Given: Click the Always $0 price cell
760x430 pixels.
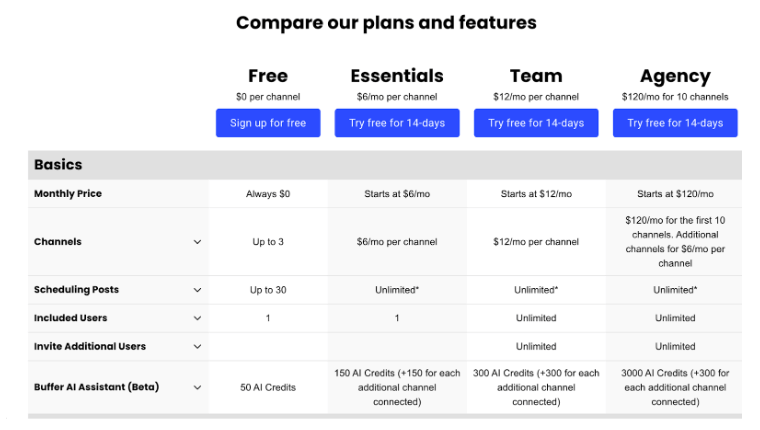Looking at the screenshot, I should 268,194.
